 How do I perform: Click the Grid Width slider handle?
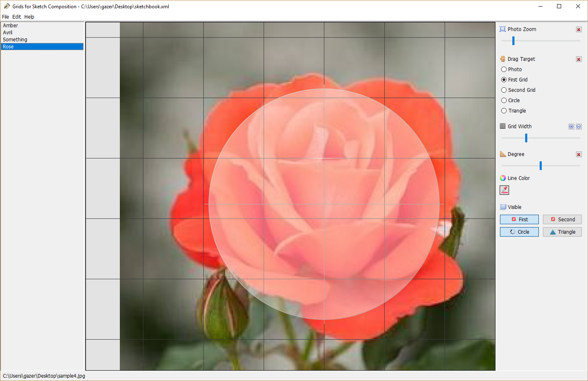point(526,138)
